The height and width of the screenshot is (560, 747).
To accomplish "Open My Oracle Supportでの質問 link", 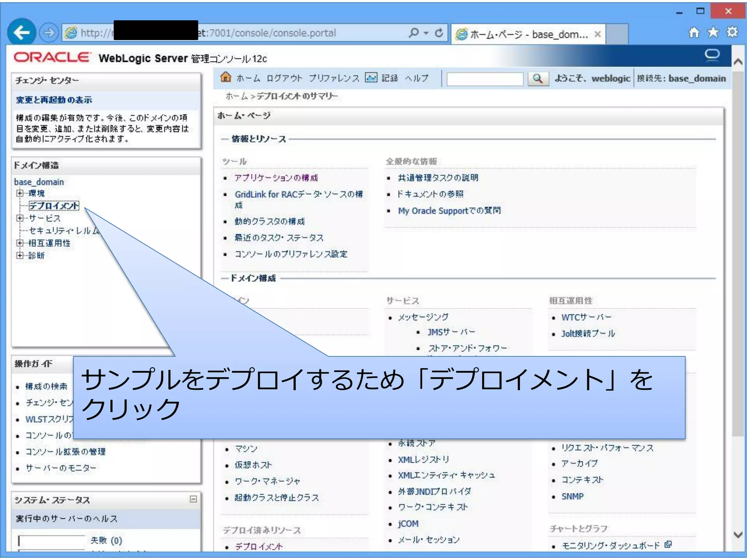I will 449,210.
